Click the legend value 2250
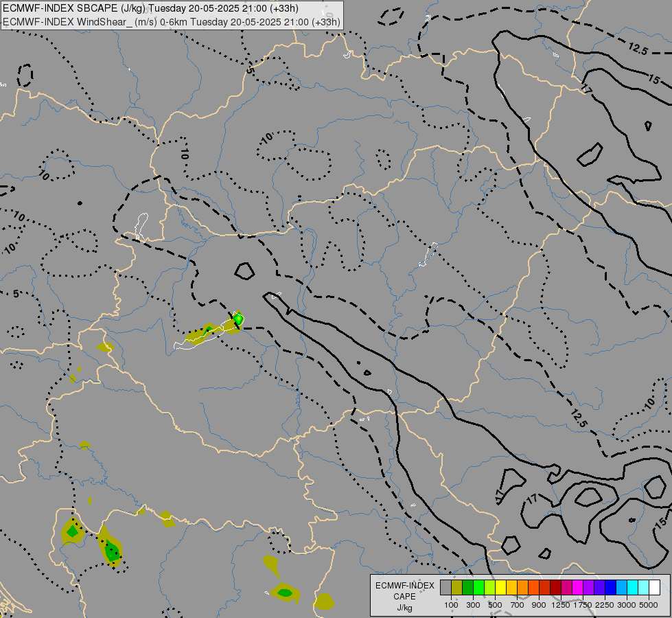 [605, 605]
